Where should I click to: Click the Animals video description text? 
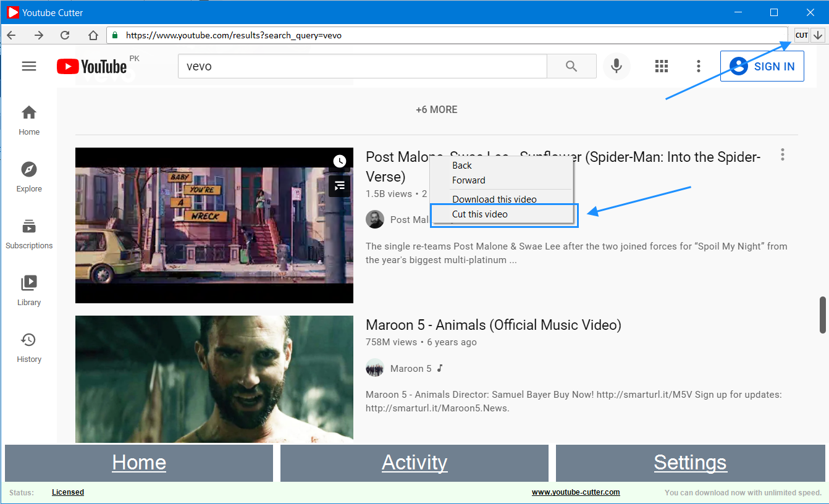click(574, 401)
